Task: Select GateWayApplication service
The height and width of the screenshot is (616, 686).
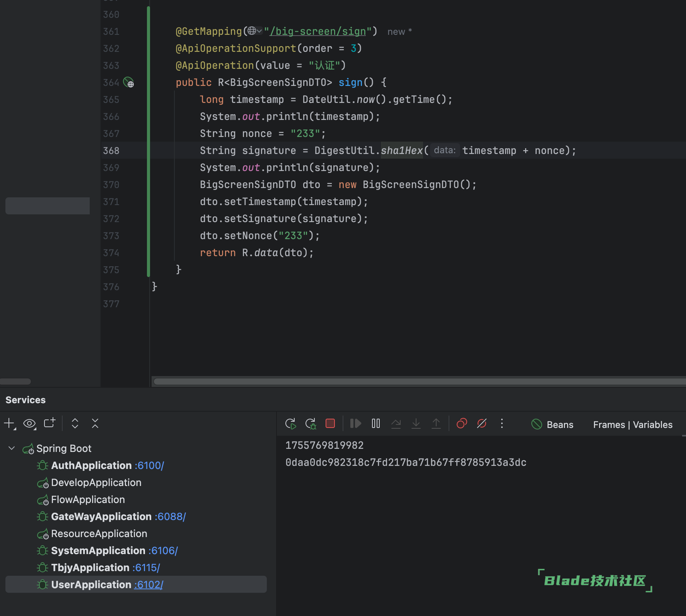Action: coord(101,516)
